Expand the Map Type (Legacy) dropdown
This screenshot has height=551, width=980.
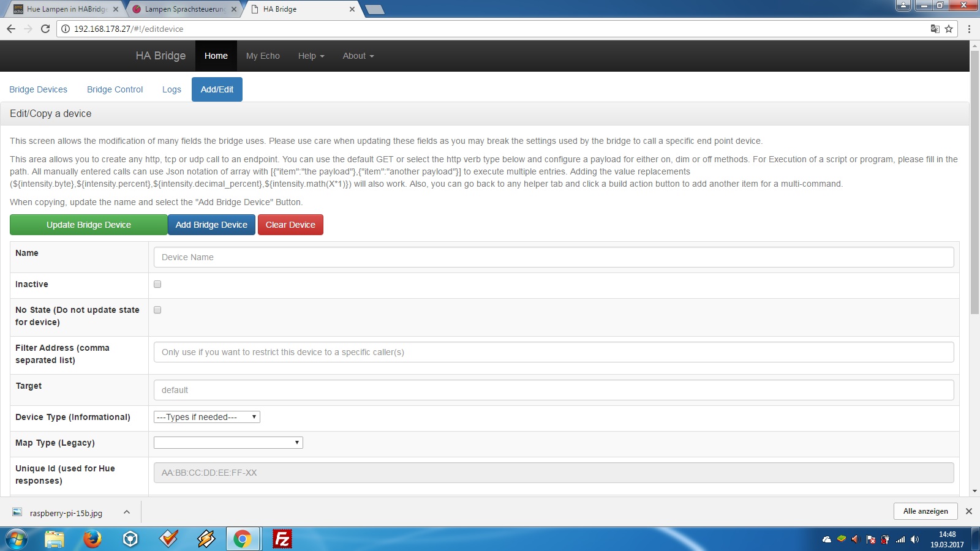click(x=228, y=443)
